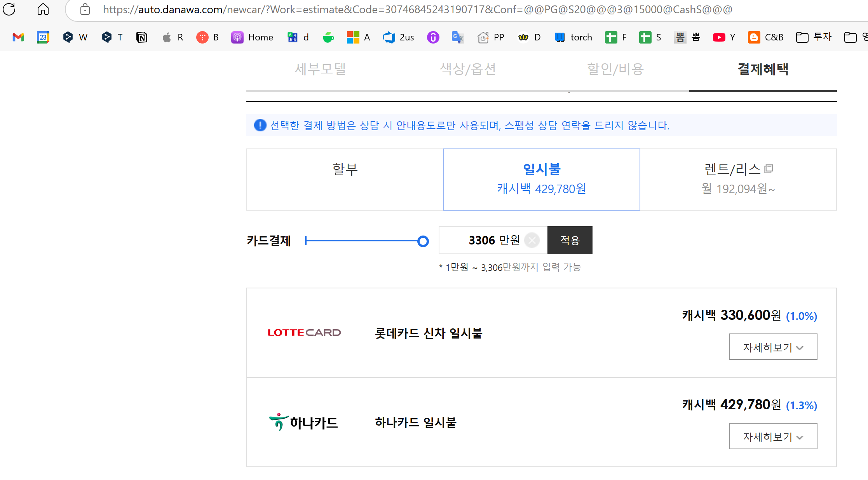Image resolution: width=868 pixels, height=480 pixels.
Task: Select the 일시불 payment option
Action: pos(541,179)
